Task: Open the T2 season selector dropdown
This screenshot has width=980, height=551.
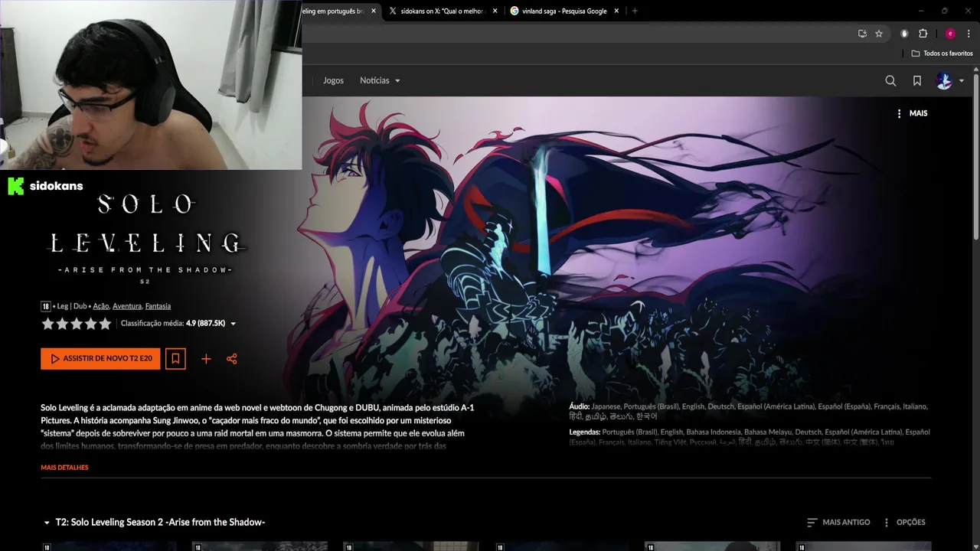Action: tap(155, 522)
